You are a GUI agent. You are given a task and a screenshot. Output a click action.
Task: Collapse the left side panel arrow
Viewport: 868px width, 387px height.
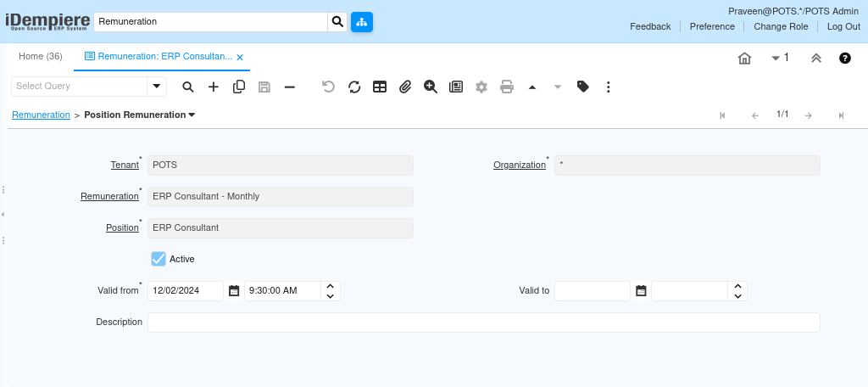pos(3,214)
